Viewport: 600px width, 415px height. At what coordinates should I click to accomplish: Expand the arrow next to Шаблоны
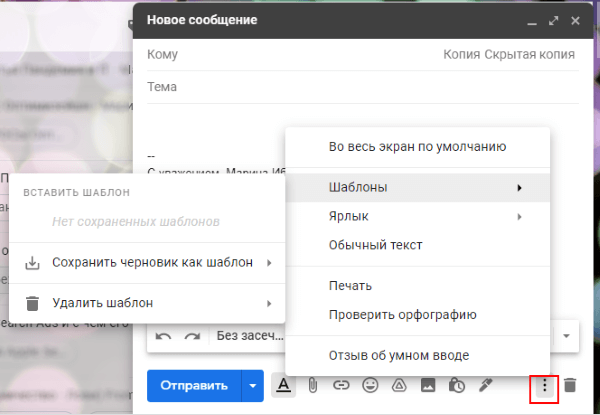click(519, 188)
